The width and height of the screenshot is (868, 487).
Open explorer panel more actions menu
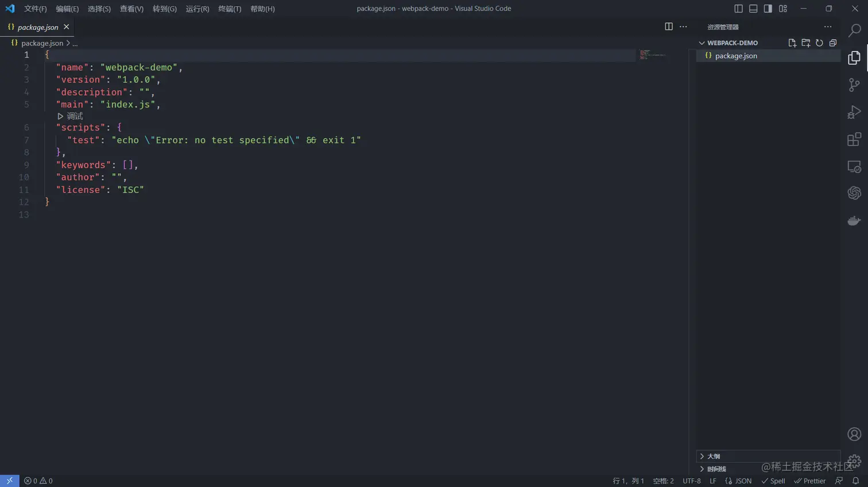[x=828, y=27]
